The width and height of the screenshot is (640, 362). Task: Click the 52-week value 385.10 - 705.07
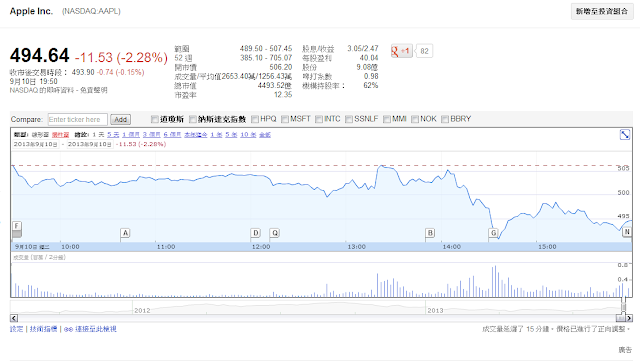(x=266, y=58)
